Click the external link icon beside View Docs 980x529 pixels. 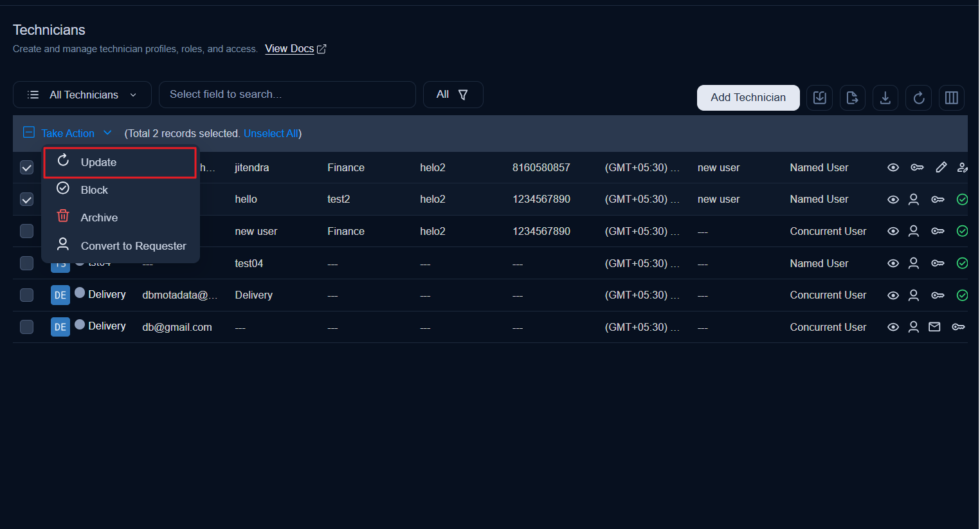tap(322, 49)
